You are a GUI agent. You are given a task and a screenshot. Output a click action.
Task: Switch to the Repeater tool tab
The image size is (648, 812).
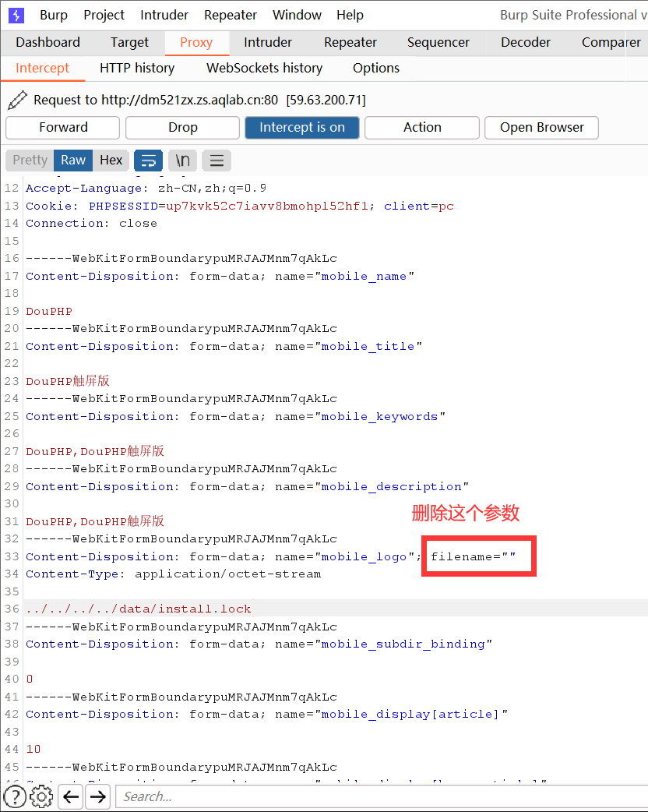(350, 42)
